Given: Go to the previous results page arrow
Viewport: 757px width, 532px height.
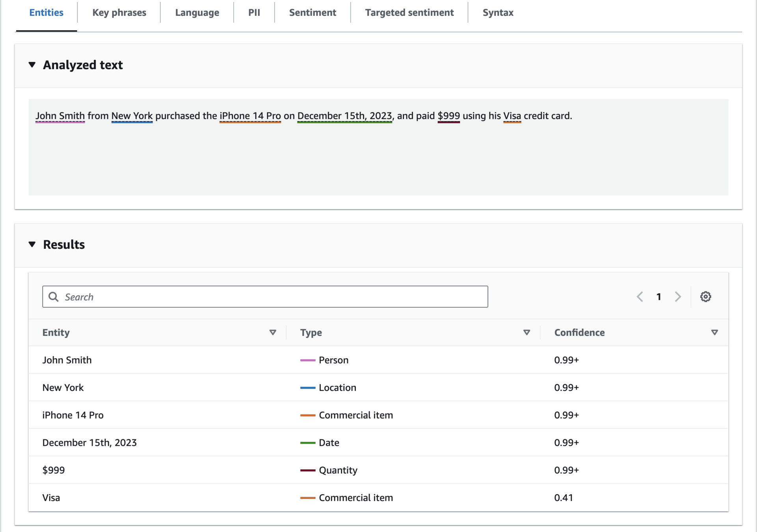Looking at the screenshot, I should [640, 297].
